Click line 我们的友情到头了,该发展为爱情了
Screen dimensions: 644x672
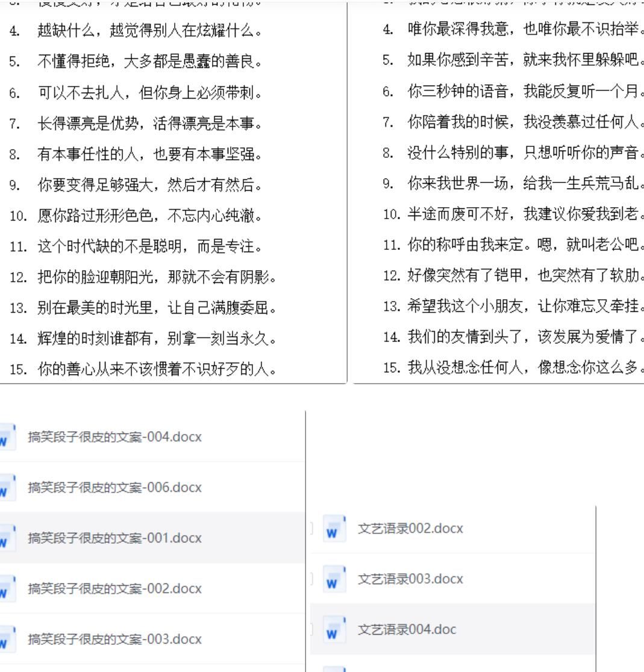tap(526, 337)
